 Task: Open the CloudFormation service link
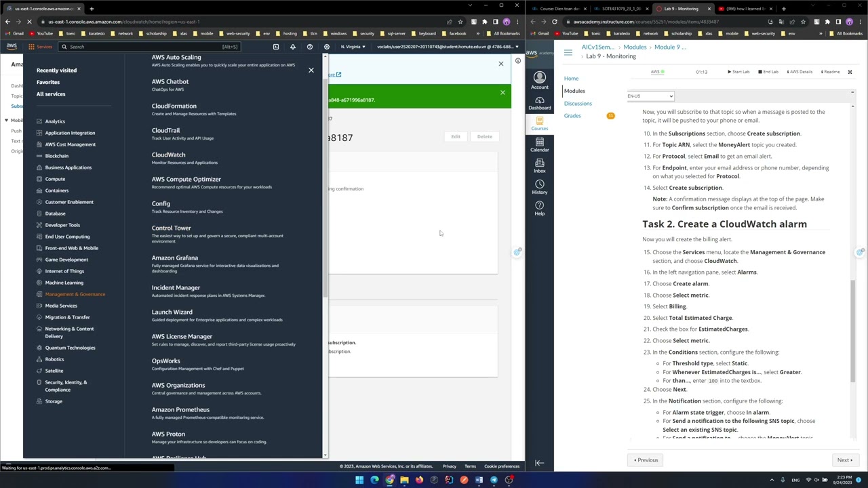coord(174,106)
